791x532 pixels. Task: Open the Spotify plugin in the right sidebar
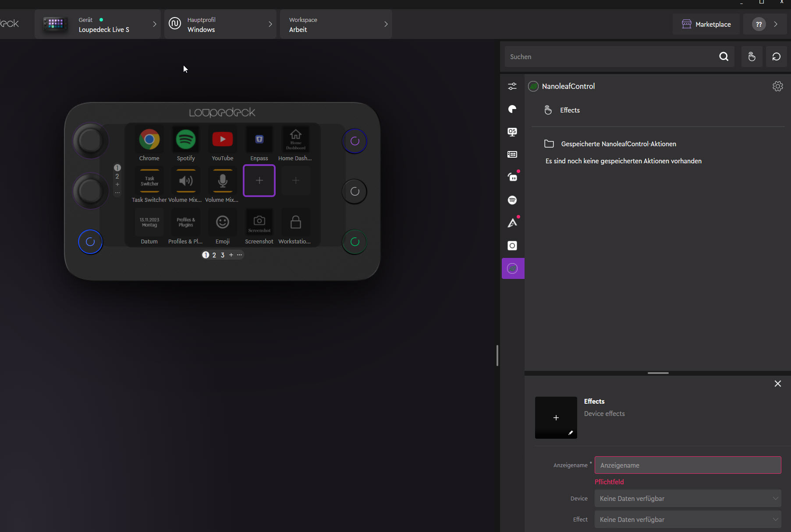coord(512,200)
